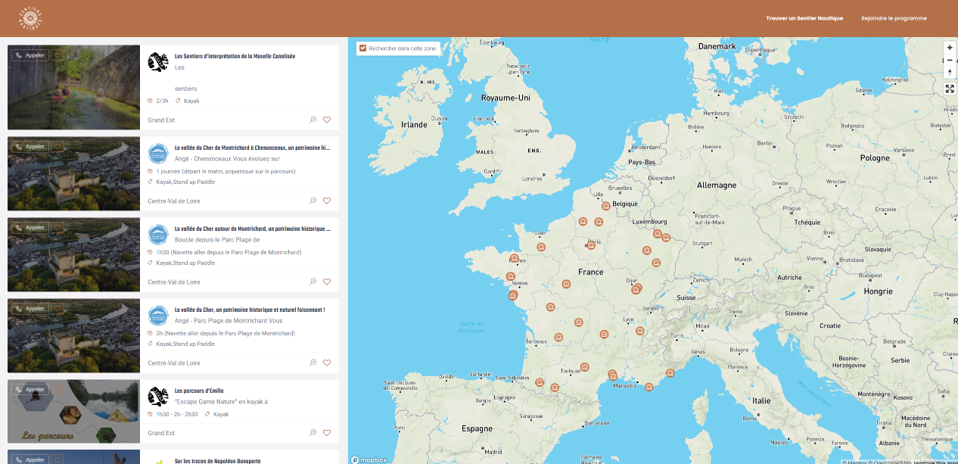
Task: Open 'Les parcours d'Emilie' listing title
Action: tap(199, 391)
